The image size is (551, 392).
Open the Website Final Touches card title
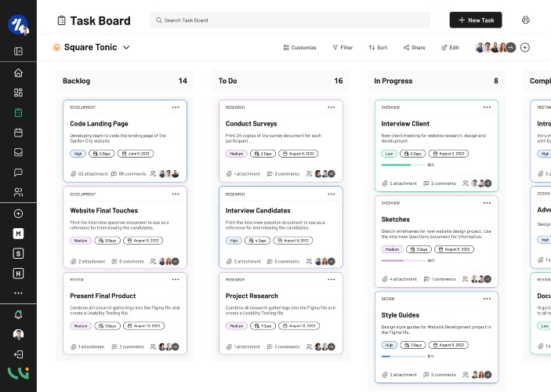104,211
